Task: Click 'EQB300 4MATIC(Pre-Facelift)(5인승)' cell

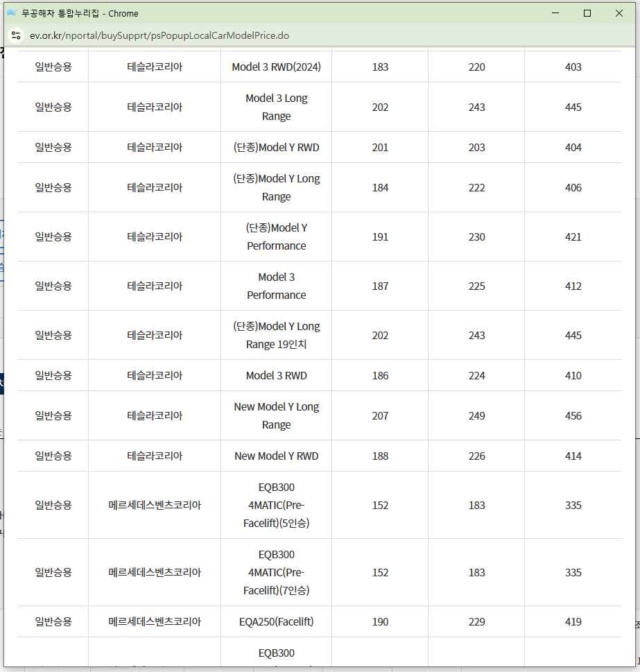Action: (276, 505)
